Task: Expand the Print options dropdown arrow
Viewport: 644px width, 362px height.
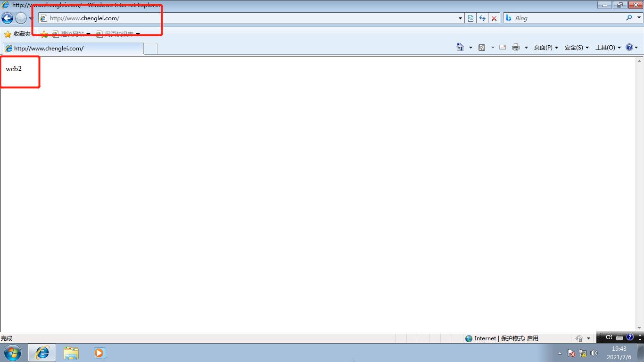Action: tap(526, 48)
